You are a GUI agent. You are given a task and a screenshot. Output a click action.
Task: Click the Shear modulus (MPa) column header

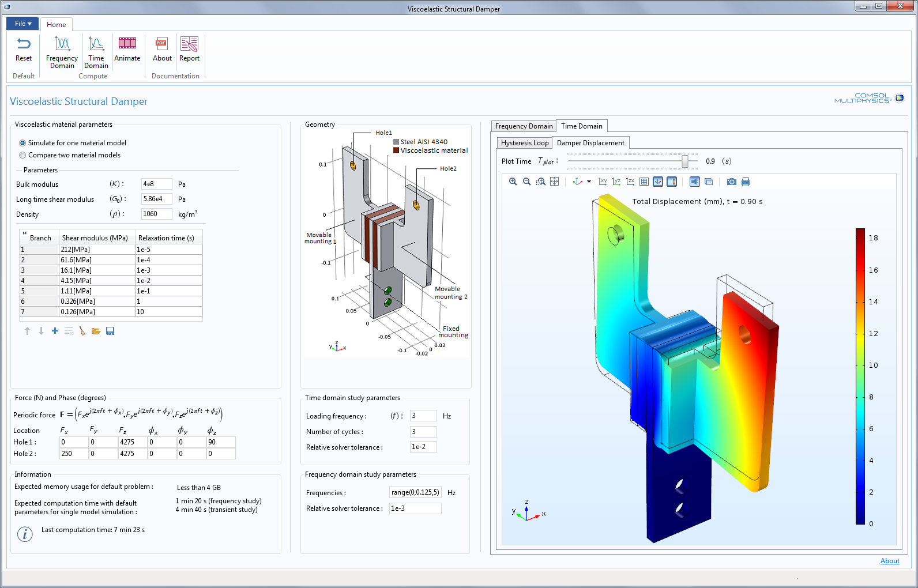(x=97, y=238)
